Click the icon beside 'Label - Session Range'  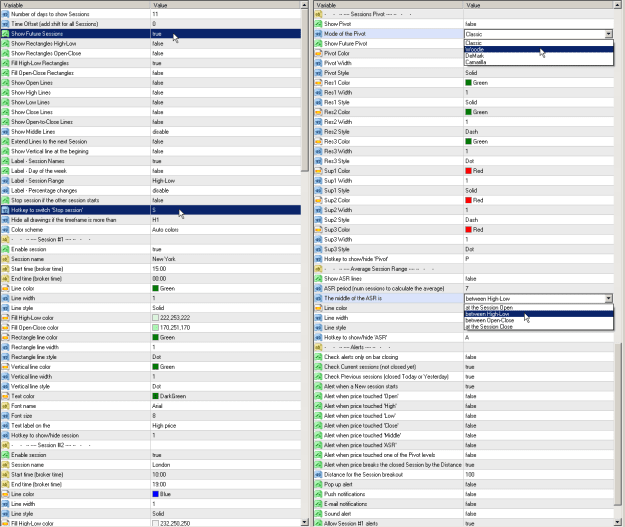click(5, 181)
